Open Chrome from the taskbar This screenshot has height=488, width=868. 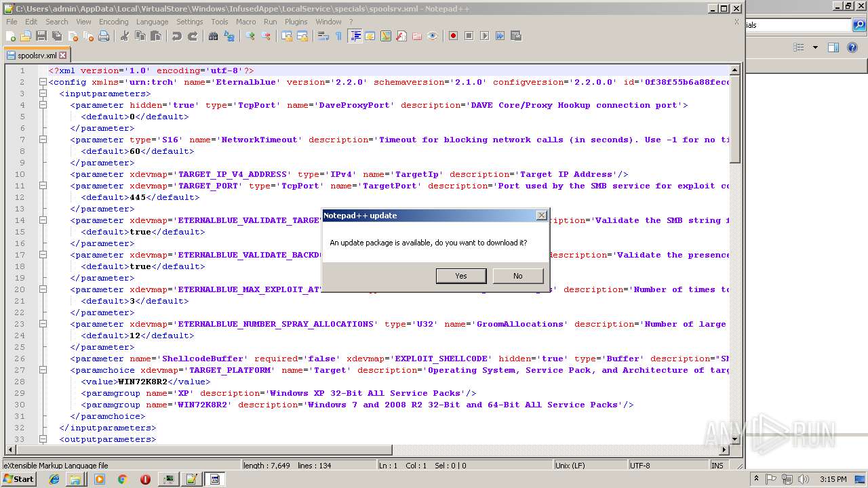coord(122,479)
